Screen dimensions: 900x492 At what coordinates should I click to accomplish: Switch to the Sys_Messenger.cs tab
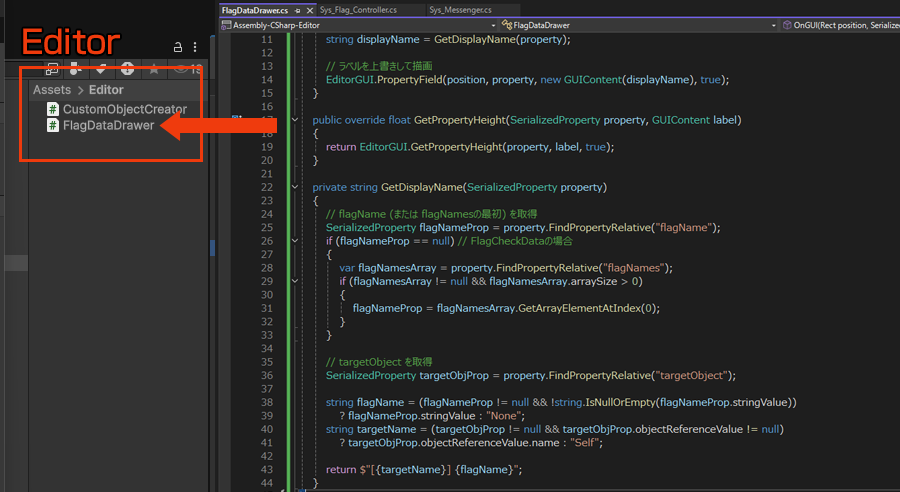tap(460, 9)
